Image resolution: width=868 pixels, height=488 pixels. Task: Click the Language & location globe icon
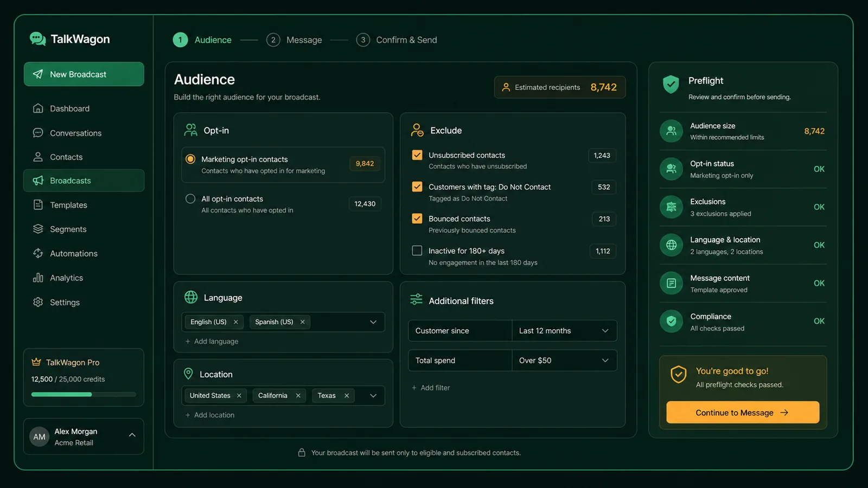[671, 245]
